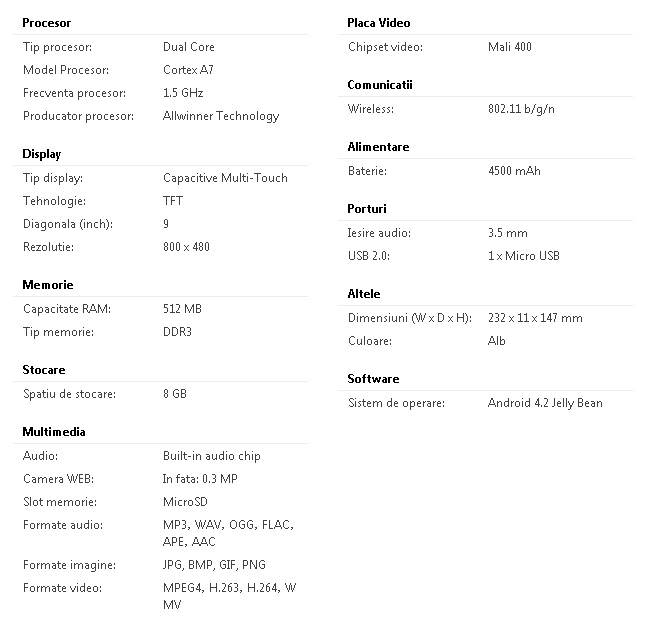The height and width of the screenshot is (622, 645).
Task: Click the Display section heading
Action: pyautogui.click(x=41, y=154)
